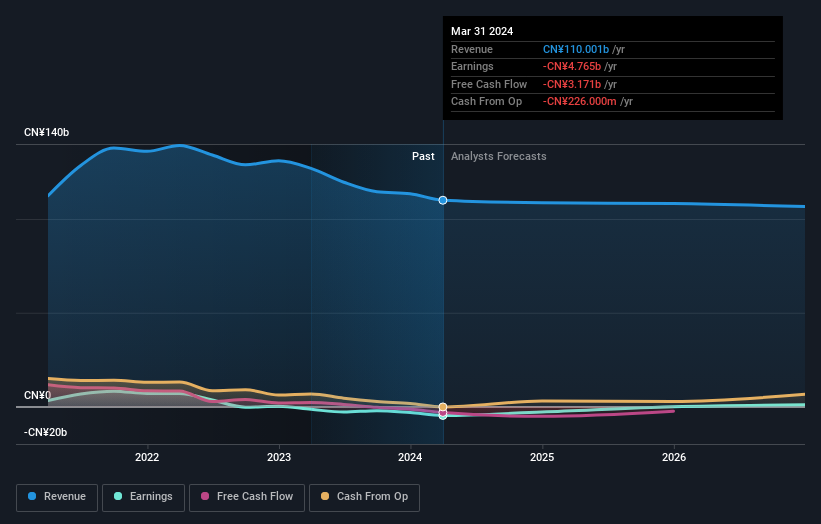Click the Revenue data point marker on Mar 31 2024
Image resolution: width=821 pixels, height=524 pixels.
tap(443, 200)
